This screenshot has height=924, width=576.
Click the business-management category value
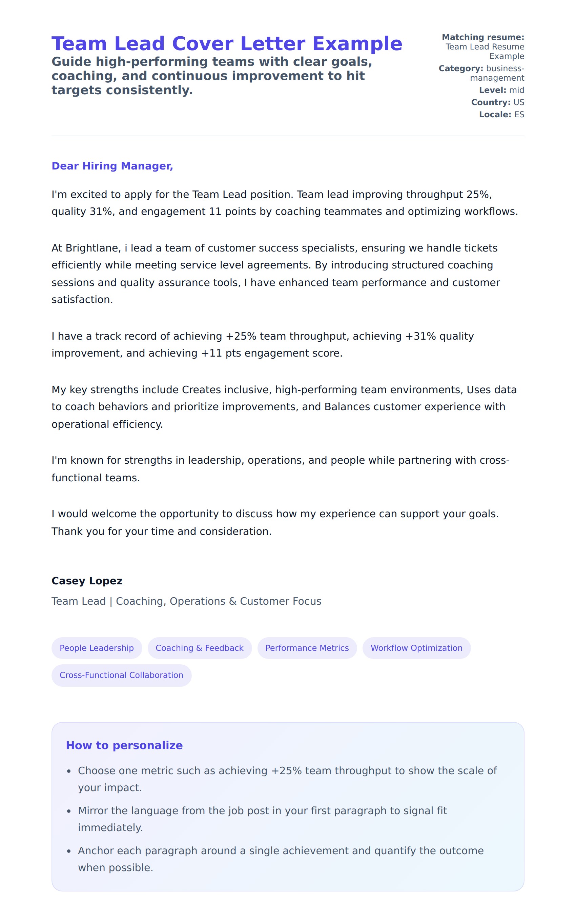[497, 73]
